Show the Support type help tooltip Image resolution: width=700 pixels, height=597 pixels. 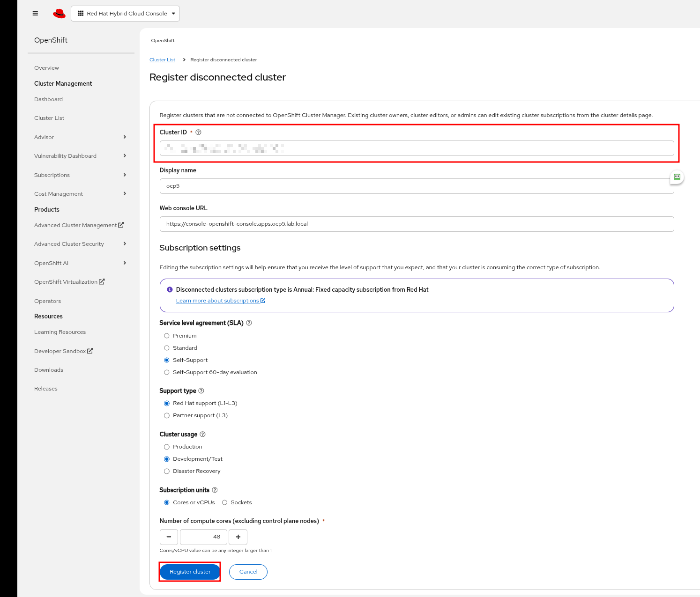tap(201, 391)
